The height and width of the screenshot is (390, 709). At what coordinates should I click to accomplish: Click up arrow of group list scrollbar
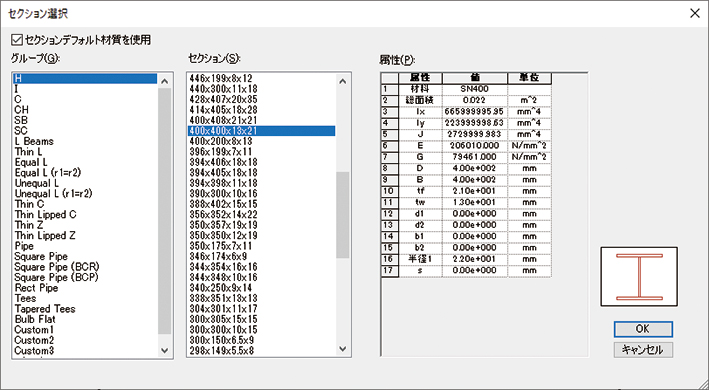164,81
